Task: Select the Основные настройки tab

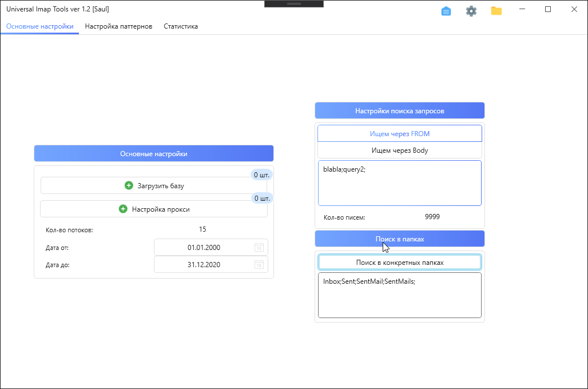Action: [39, 26]
